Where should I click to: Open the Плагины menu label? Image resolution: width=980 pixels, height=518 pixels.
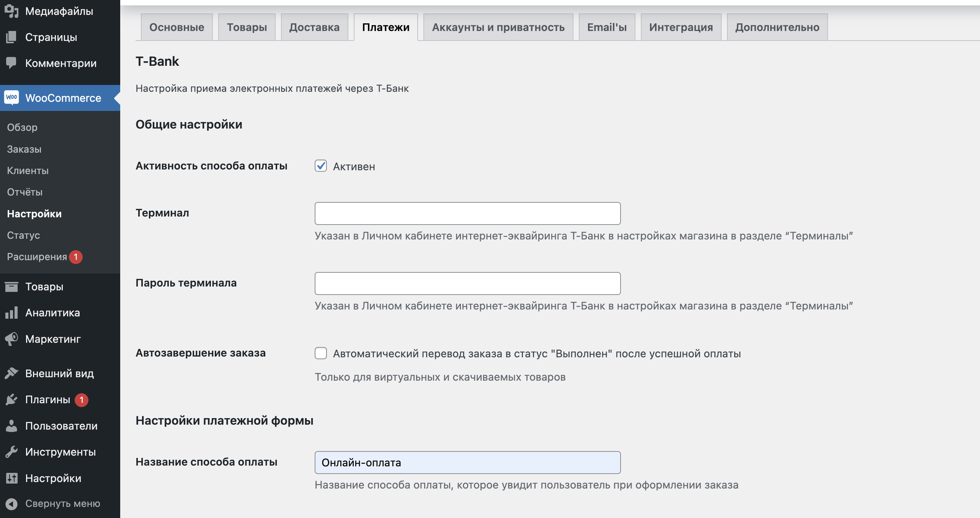(x=48, y=399)
